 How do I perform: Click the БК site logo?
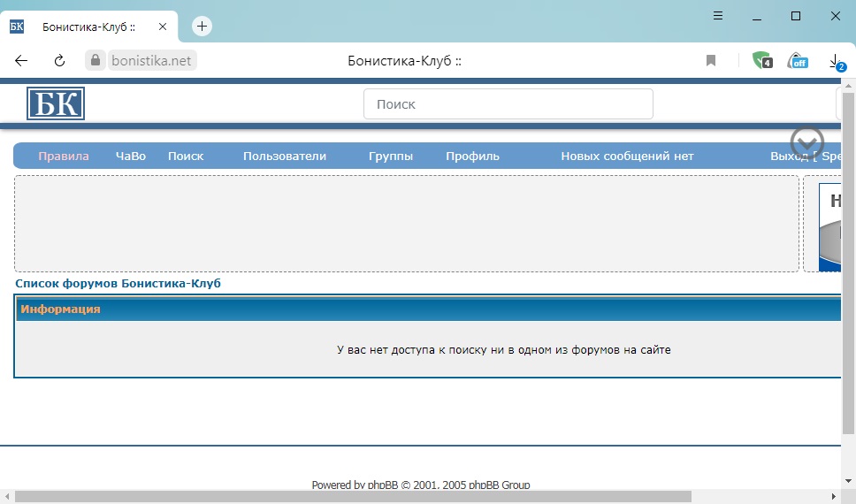[56, 104]
